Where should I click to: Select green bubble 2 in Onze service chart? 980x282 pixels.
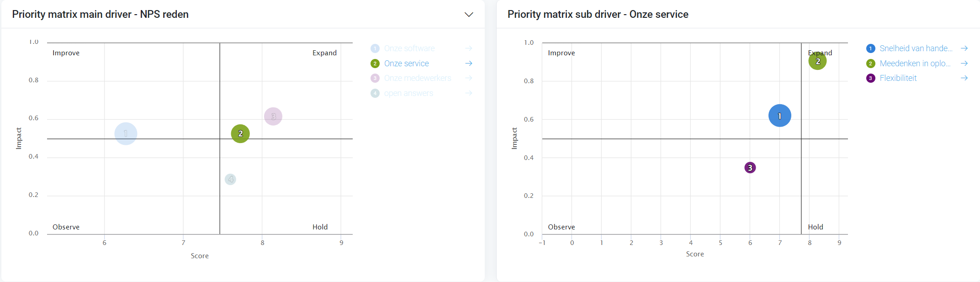point(818,61)
